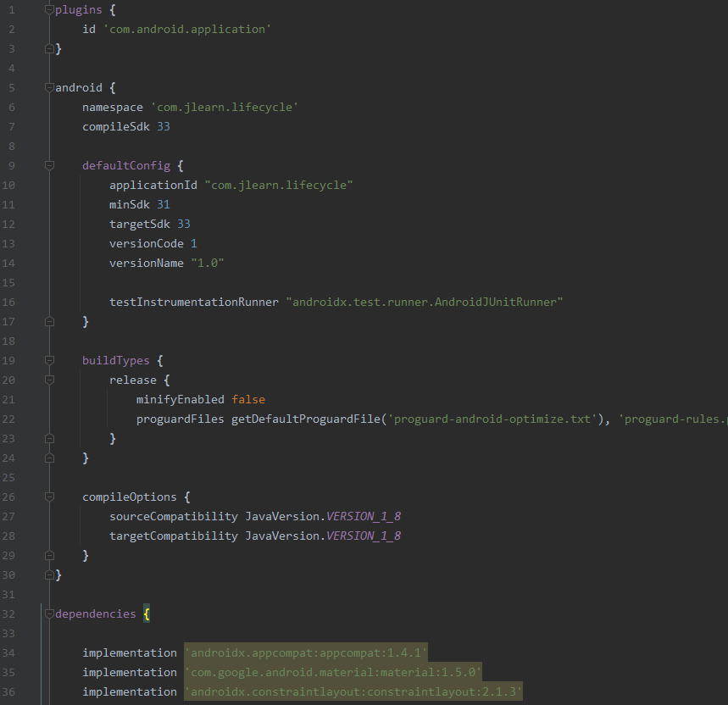
Task: Click implementation keyword on line 36
Action: [130, 692]
